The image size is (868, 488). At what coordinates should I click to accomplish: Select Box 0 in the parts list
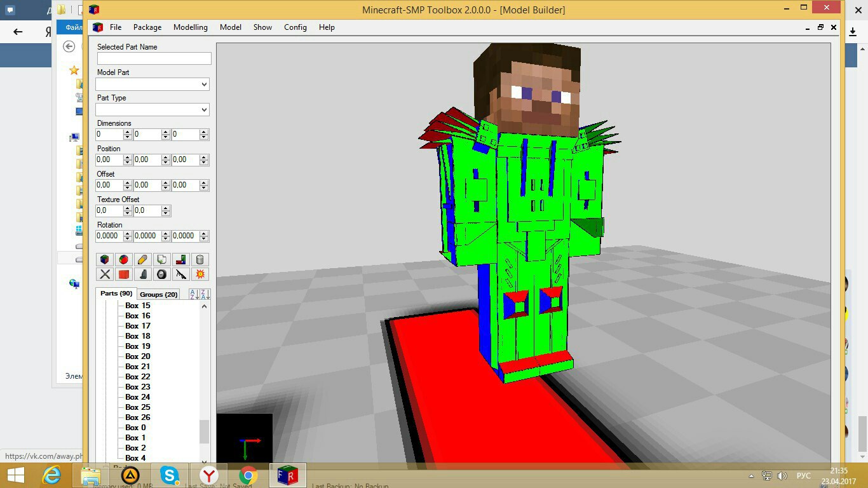click(135, 428)
